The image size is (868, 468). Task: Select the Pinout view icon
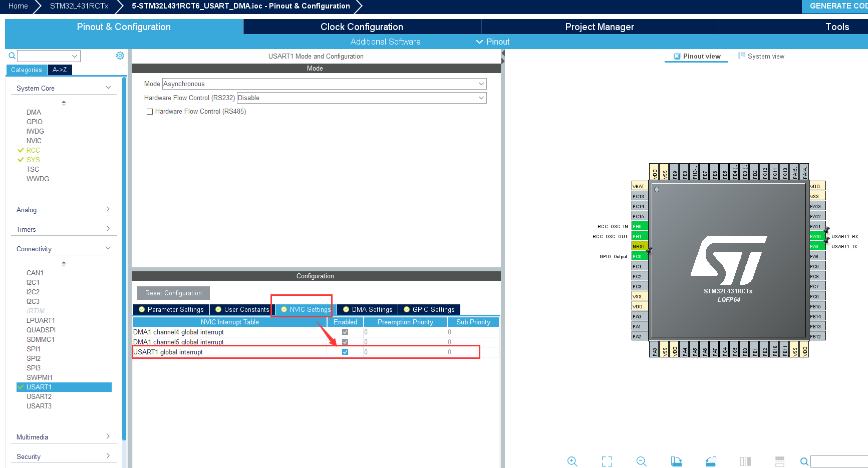pyautogui.click(x=696, y=56)
